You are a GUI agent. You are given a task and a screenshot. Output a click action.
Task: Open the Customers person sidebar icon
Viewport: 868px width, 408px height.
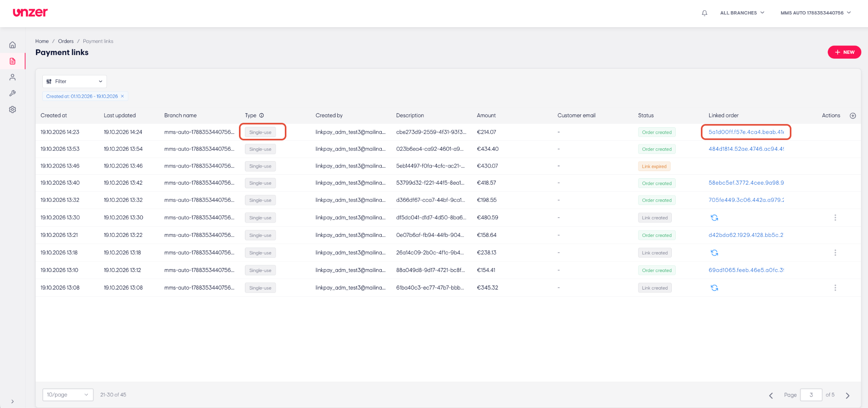12,77
